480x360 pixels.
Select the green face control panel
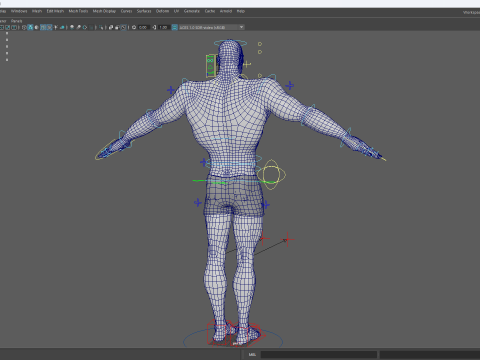210,65
